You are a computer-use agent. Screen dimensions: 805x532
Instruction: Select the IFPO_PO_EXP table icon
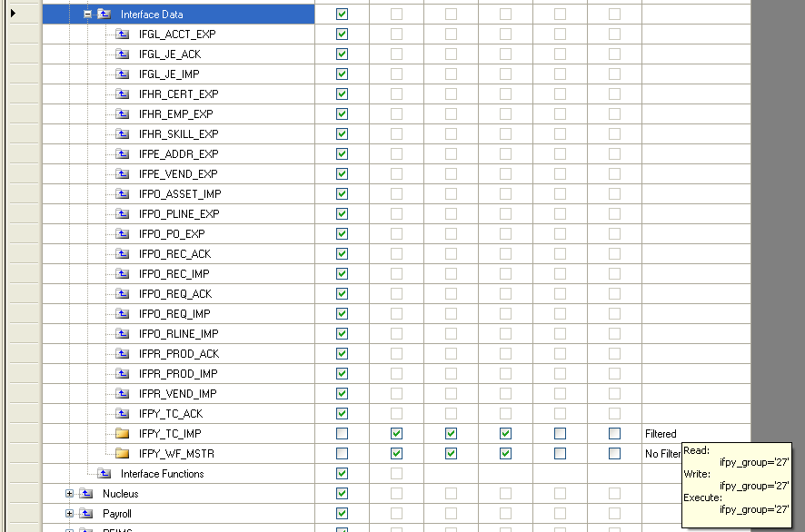pos(122,233)
